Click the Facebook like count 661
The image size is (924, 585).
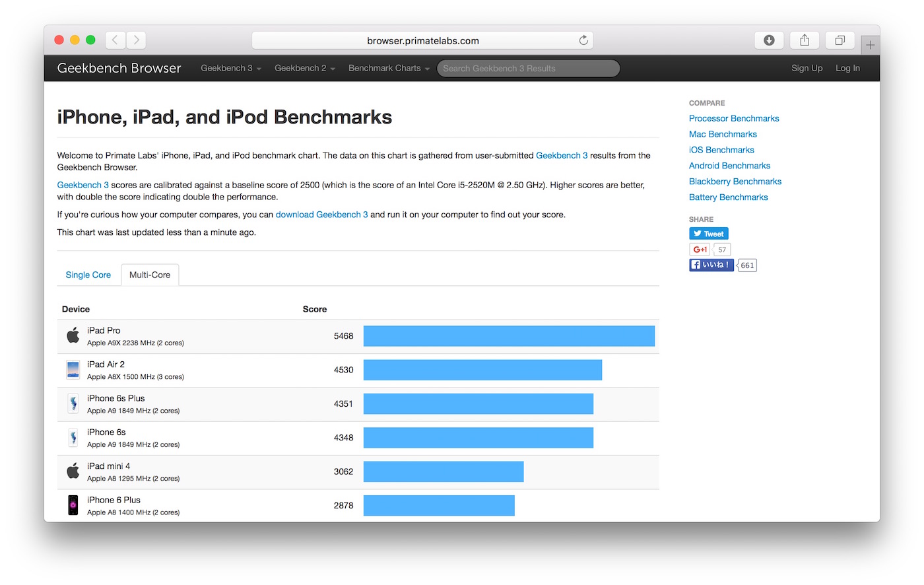coord(747,265)
